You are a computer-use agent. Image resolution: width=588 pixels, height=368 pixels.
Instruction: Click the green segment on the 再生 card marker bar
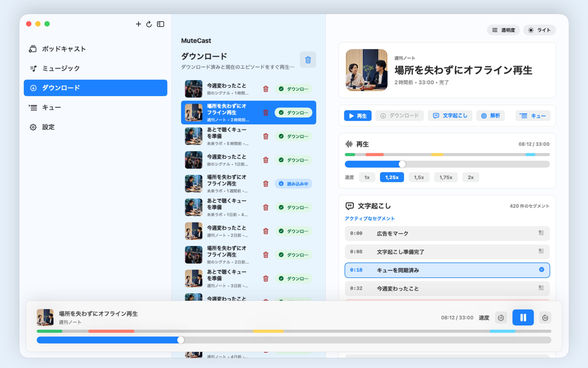pyautogui.click(x=350, y=155)
